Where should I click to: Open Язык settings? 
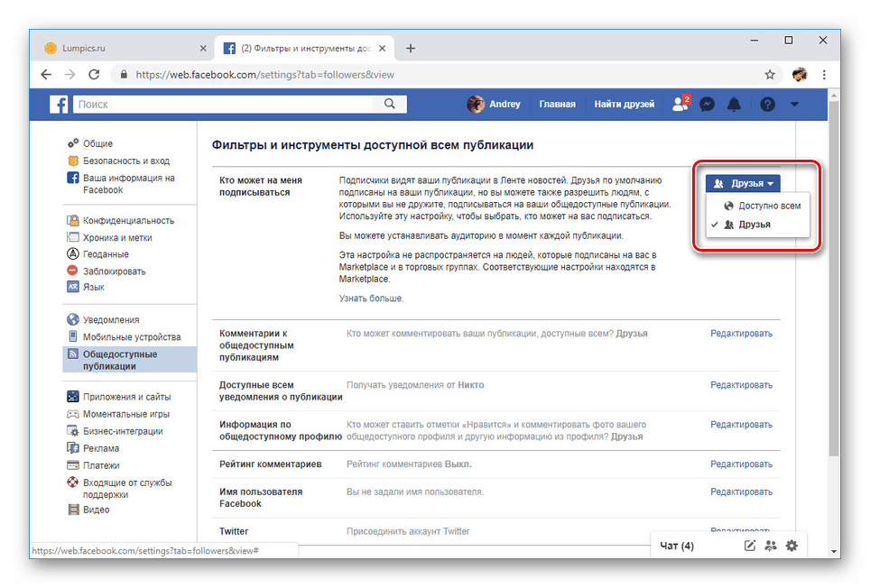[93, 287]
